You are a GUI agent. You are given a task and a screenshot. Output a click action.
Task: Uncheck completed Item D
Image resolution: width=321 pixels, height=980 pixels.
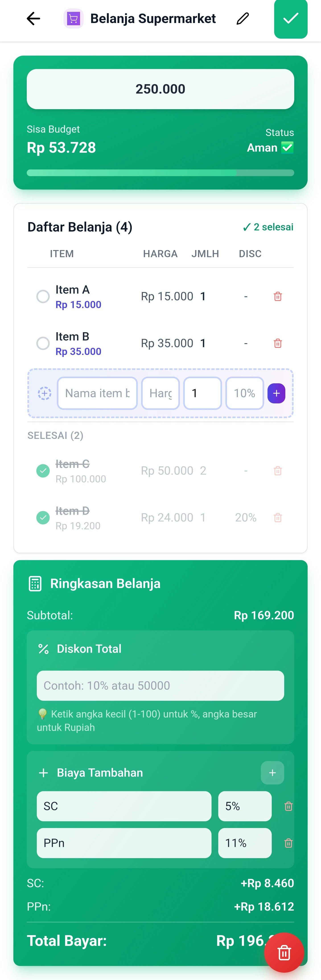(x=43, y=517)
